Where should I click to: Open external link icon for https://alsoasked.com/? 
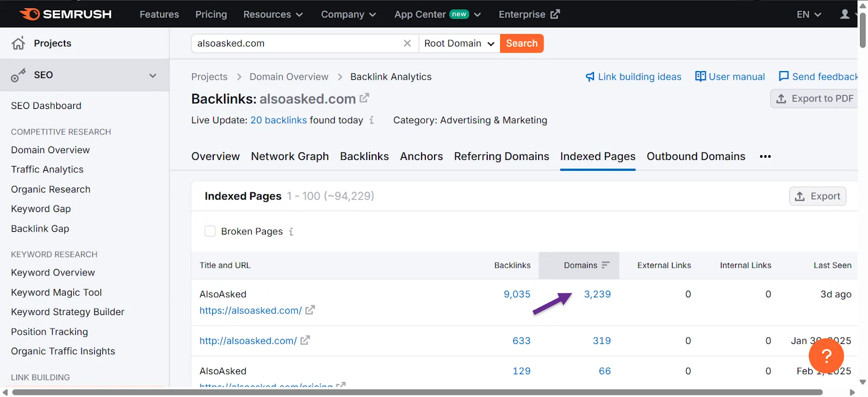tap(310, 310)
